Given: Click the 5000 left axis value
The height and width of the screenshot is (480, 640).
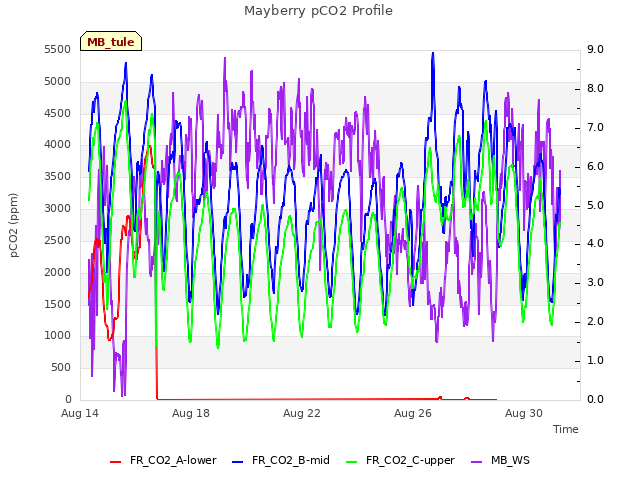Looking at the screenshot, I should coord(58,81).
